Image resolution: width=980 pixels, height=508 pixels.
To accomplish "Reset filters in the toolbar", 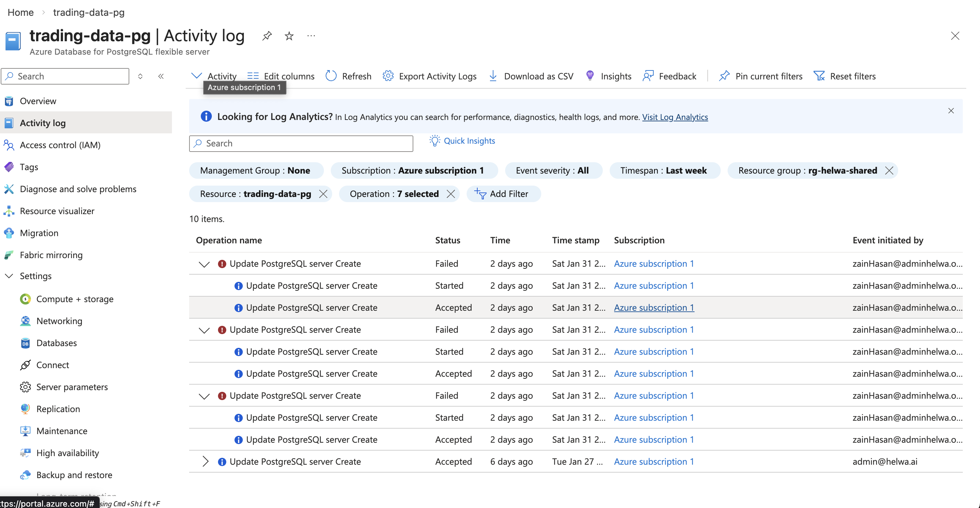I will coord(845,76).
